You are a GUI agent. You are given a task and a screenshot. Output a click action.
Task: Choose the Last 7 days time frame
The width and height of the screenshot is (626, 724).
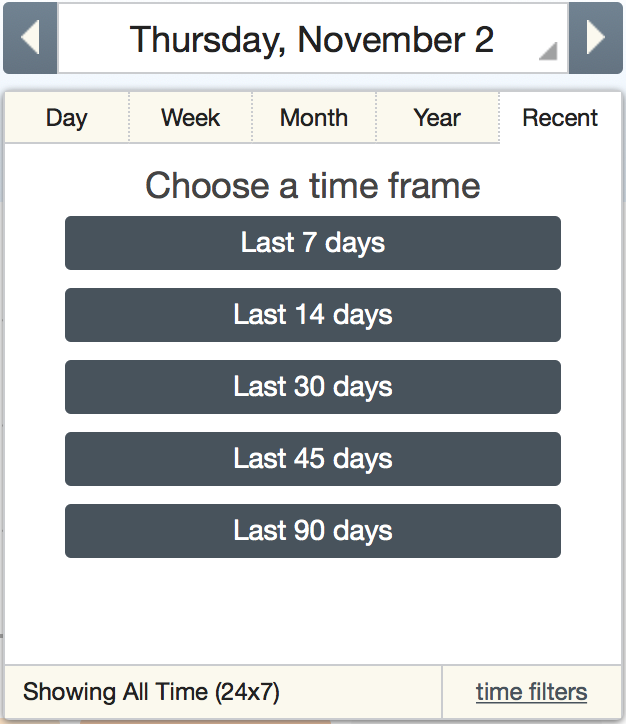tap(313, 243)
